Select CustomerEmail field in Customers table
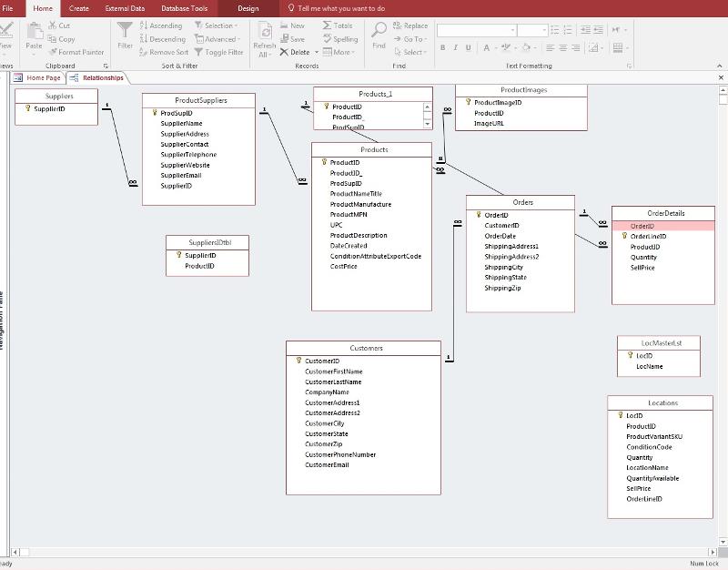 pos(327,465)
